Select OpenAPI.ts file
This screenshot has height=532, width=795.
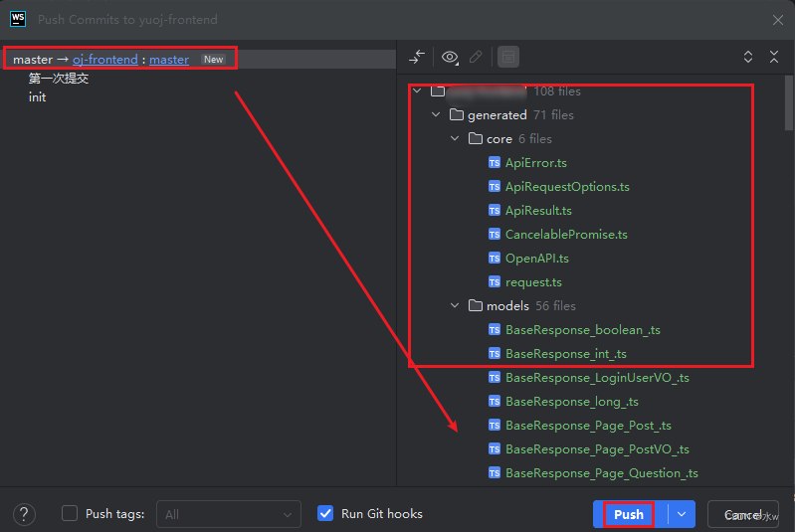tap(537, 258)
